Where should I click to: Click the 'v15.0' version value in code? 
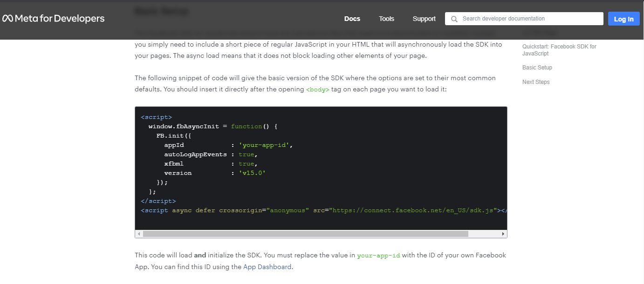[252, 173]
